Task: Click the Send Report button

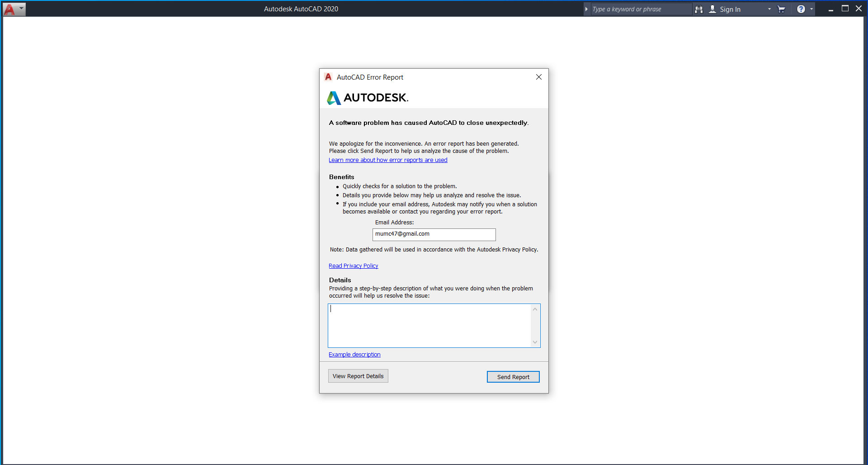Action: tap(513, 377)
